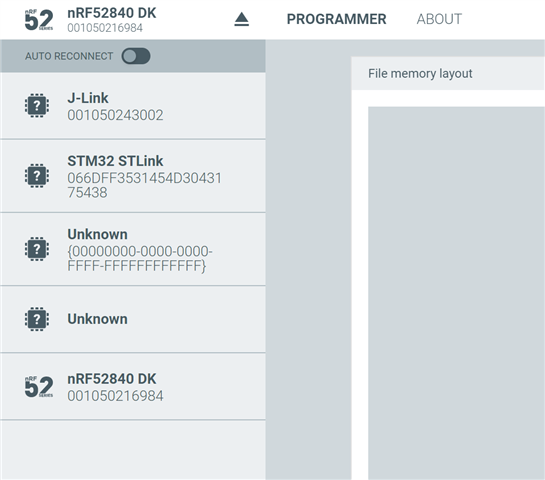545x480 pixels.
Task: Click header serial number 001050216984
Action: click(x=105, y=28)
